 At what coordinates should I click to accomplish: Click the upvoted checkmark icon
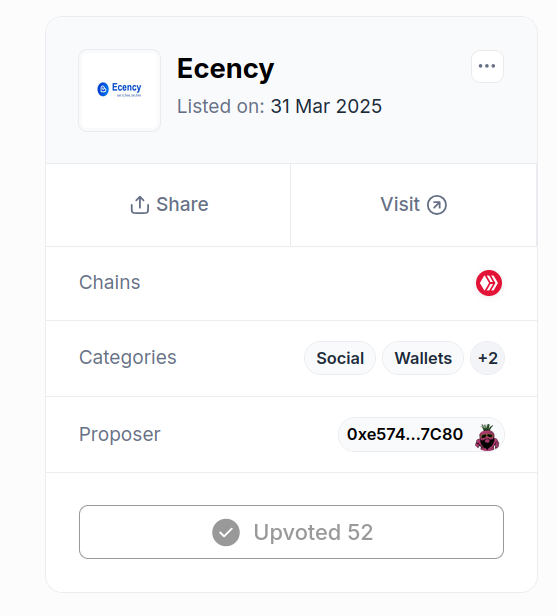click(x=226, y=532)
